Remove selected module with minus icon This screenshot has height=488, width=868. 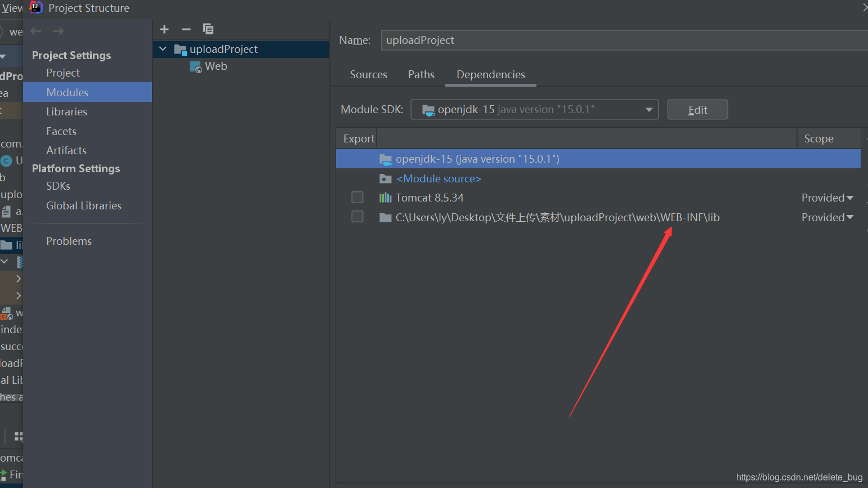coord(186,29)
